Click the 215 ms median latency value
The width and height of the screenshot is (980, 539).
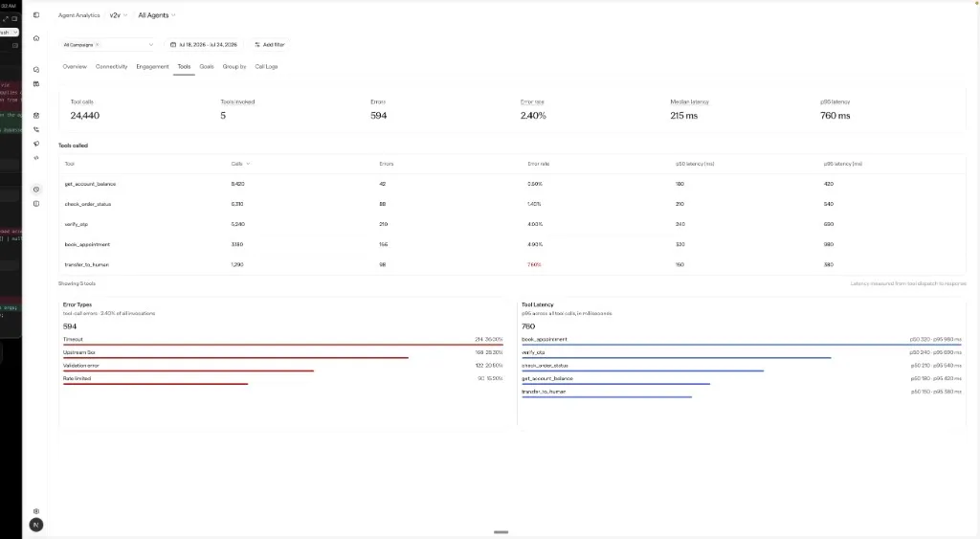[683, 116]
